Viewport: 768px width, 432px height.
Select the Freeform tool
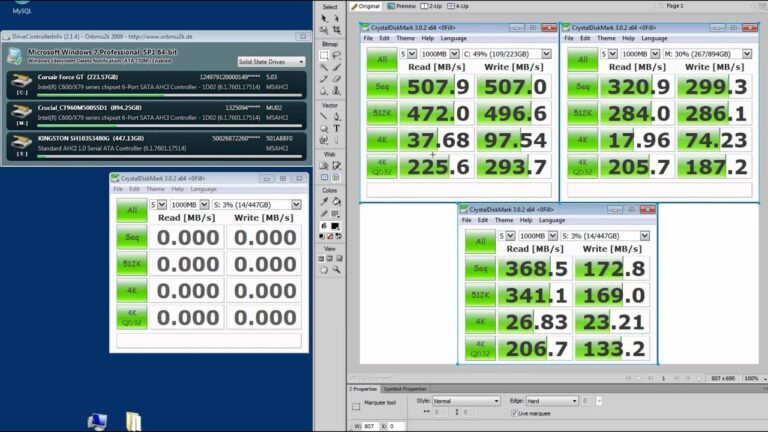[x=324, y=140]
